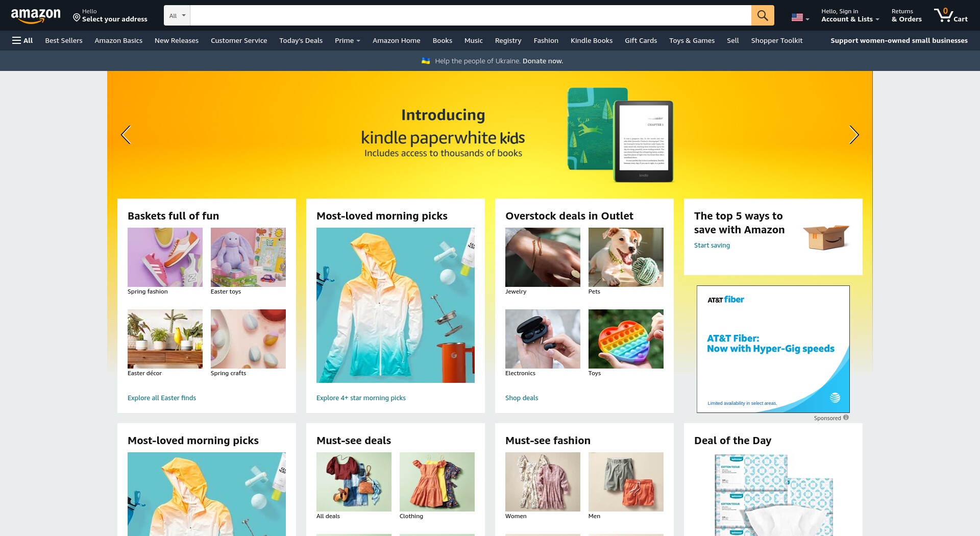Click the Explore all Easter finds link

(162, 398)
